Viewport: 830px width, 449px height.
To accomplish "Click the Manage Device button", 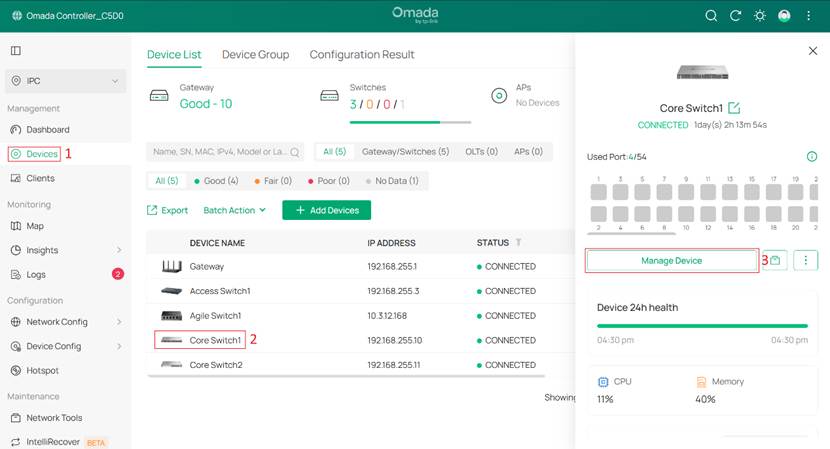I will (x=672, y=261).
